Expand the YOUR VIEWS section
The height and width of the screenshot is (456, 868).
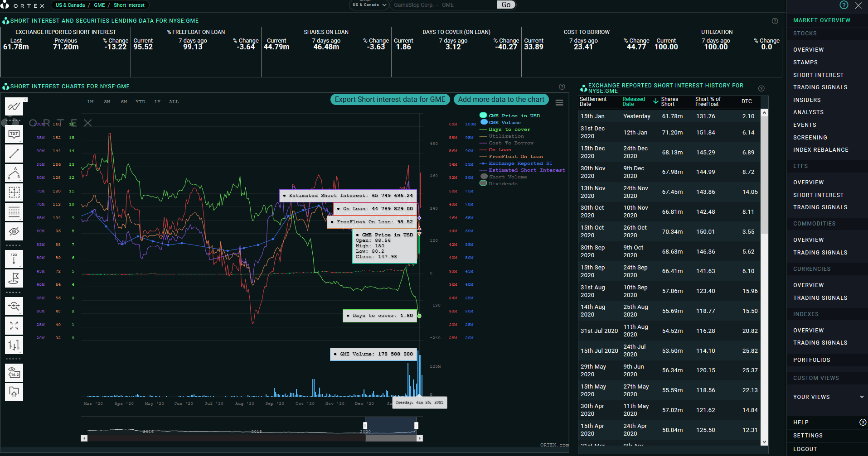pos(828,397)
